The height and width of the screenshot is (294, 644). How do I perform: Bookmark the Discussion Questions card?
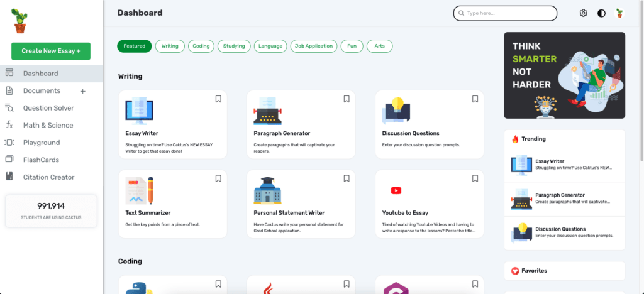pos(475,99)
